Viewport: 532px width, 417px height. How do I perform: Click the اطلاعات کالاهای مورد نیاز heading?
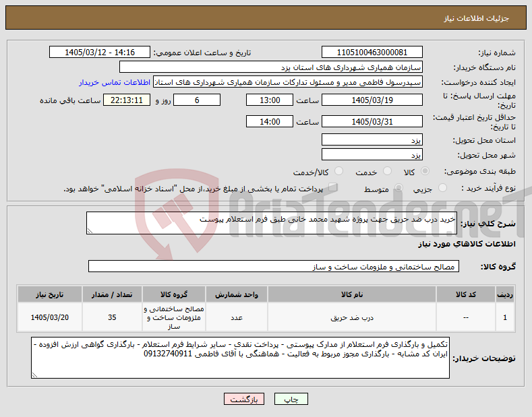click(467, 244)
